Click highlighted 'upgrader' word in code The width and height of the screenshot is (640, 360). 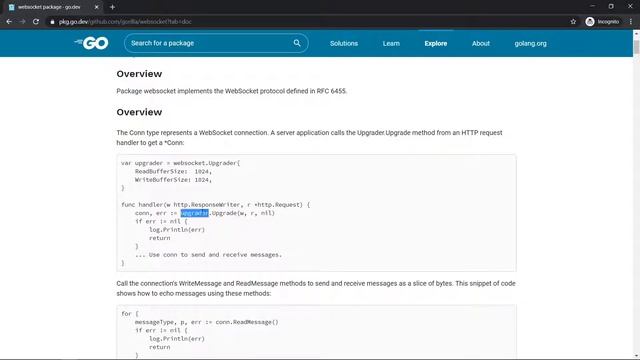(x=194, y=213)
